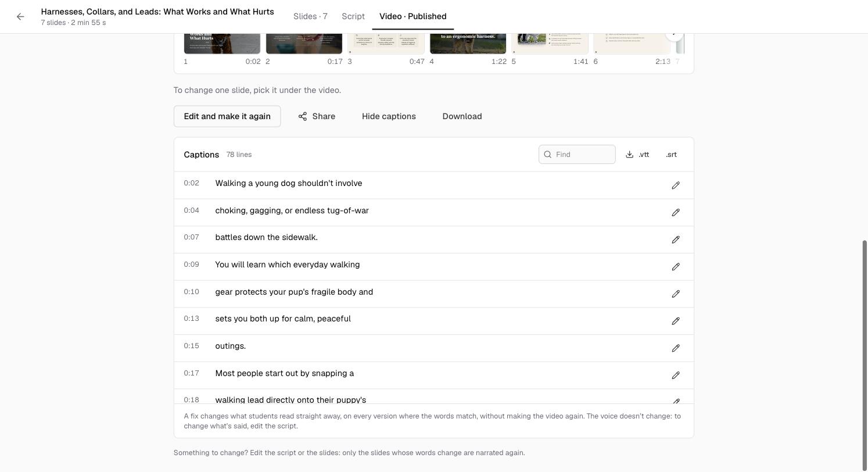The width and height of the screenshot is (868, 472).
Task: Edit caption 'Walking a young dog shouldn't involve'
Action: [676, 185]
